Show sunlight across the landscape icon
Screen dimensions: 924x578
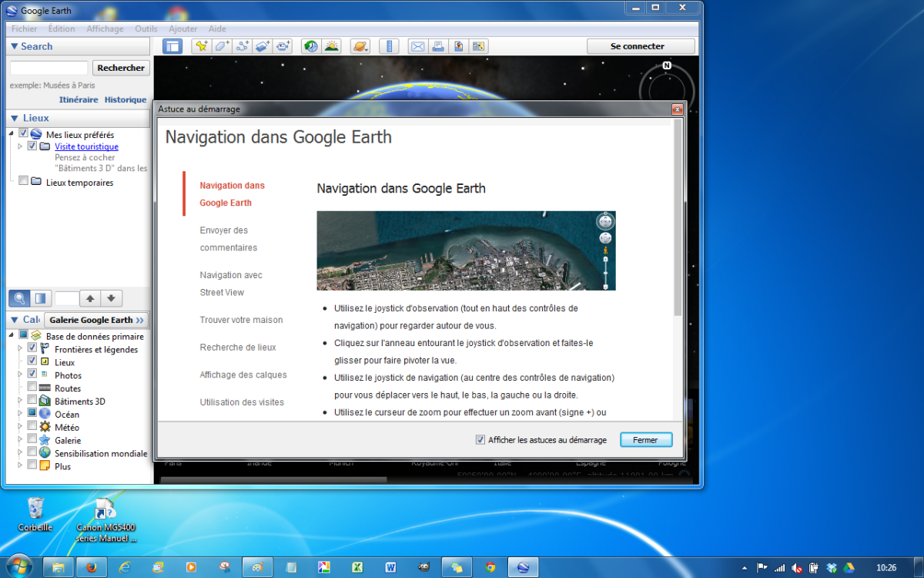[x=332, y=46]
